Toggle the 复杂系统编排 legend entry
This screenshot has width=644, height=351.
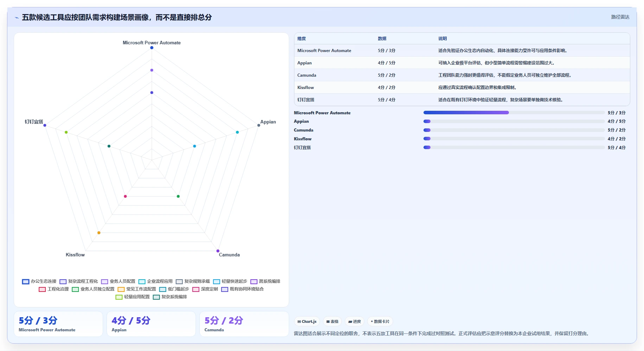(170, 297)
